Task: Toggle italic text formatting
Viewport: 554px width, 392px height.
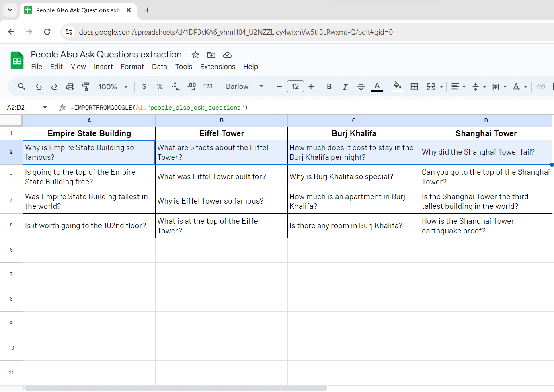Action: pos(345,86)
